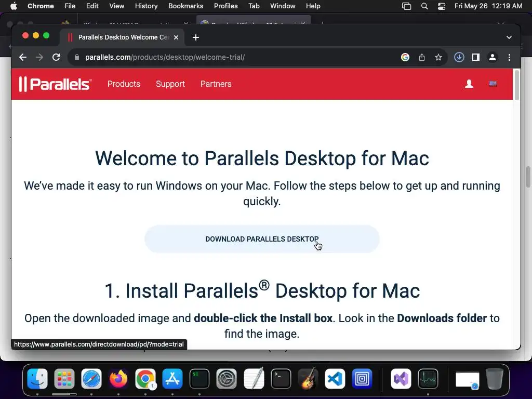Image resolution: width=532 pixels, height=399 pixels.
Task: Click the Parallels logo
Action: (55, 84)
